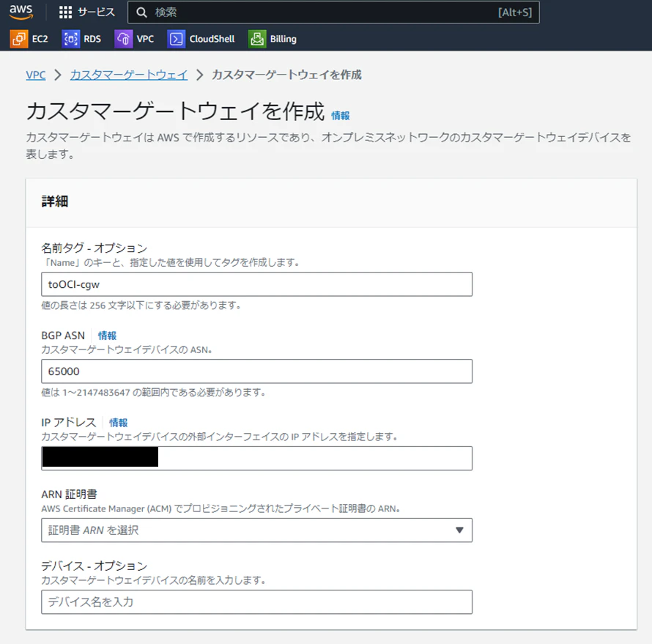Click the EC2 service label text
Image resolution: width=652 pixels, height=644 pixels.
[x=40, y=39]
